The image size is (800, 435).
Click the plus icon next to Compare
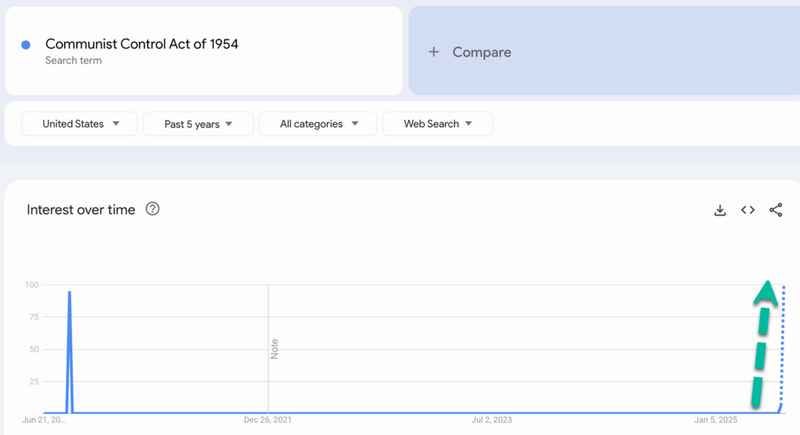434,52
